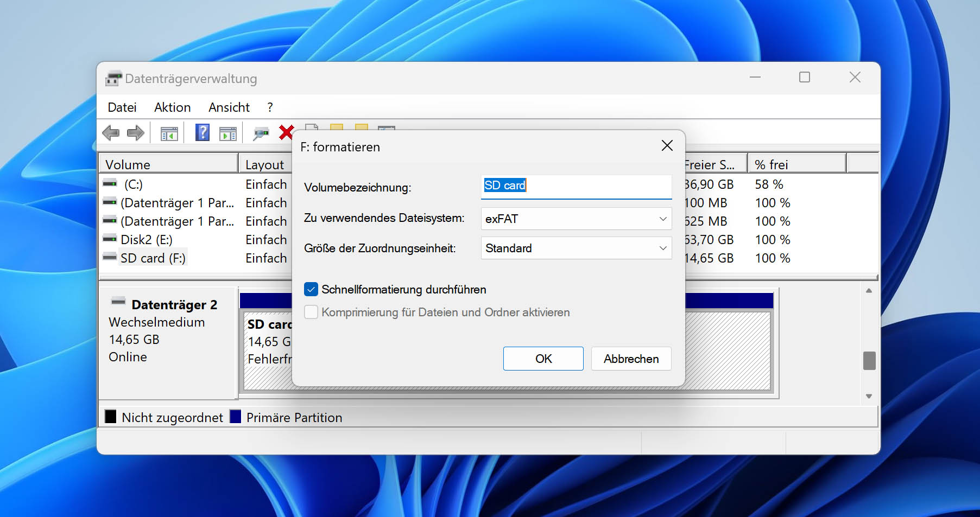Click the blue Primäre Partition legend swatch
980x517 pixels.
pyautogui.click(x=235, y=417)
